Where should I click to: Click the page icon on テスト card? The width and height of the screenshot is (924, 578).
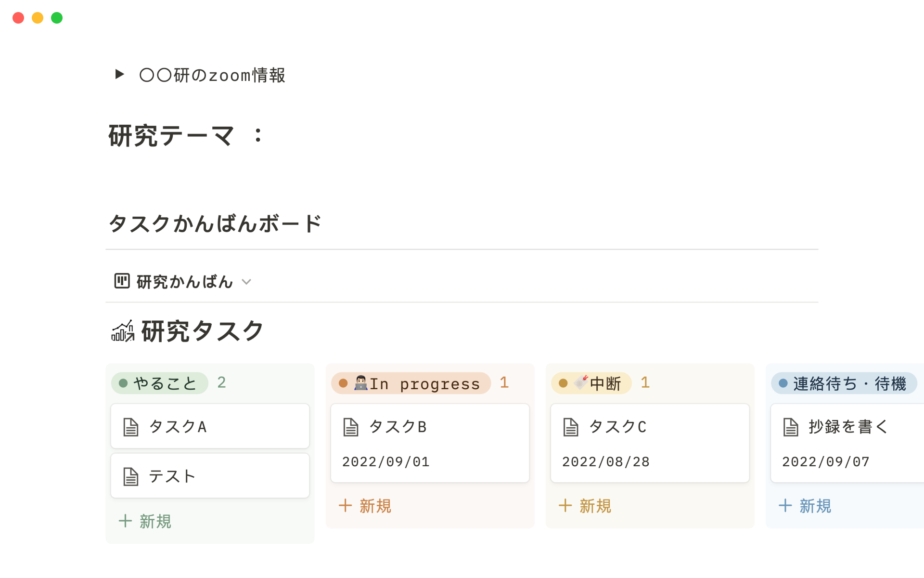[x=131, y=476]
